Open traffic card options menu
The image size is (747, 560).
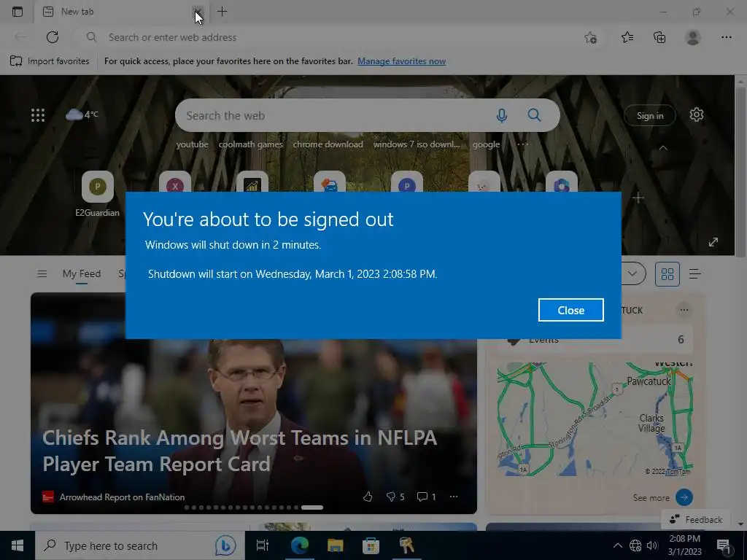tap(684, 310)
